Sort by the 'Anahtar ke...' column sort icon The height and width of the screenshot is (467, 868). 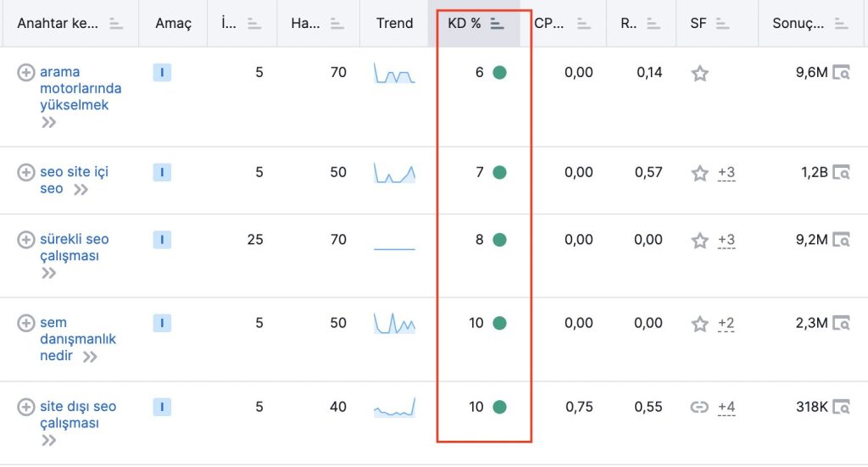(116, 24)
